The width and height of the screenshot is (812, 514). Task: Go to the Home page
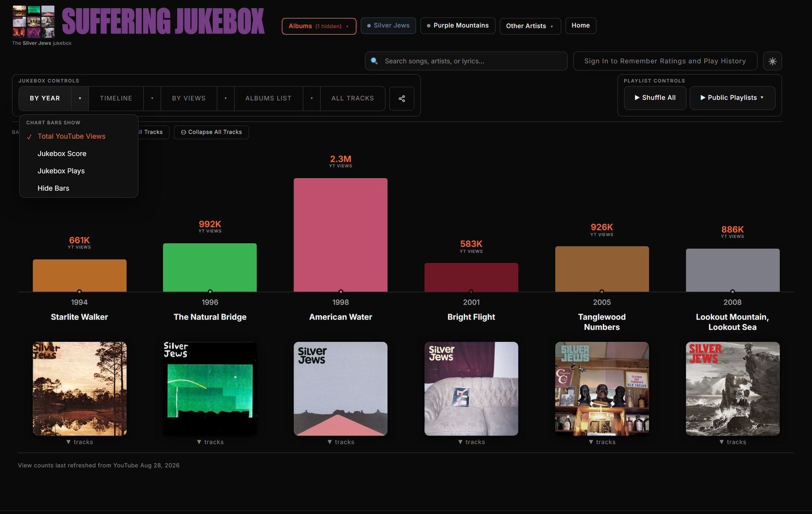pos(581,25)
